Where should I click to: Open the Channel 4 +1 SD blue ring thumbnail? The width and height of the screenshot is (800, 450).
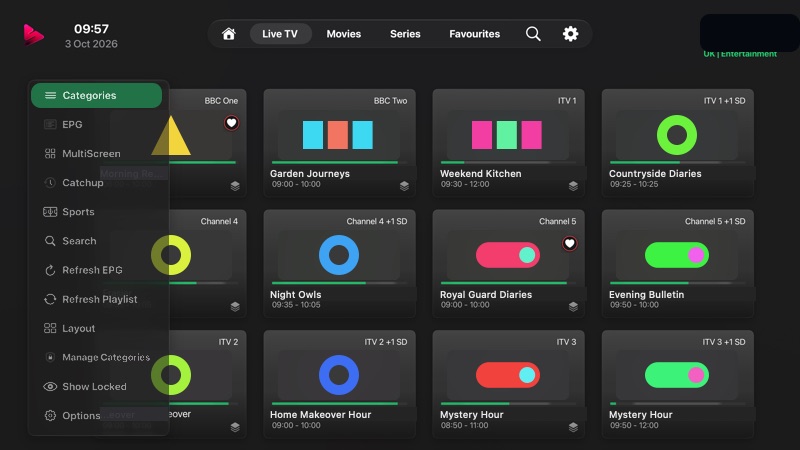click(339, 255)
